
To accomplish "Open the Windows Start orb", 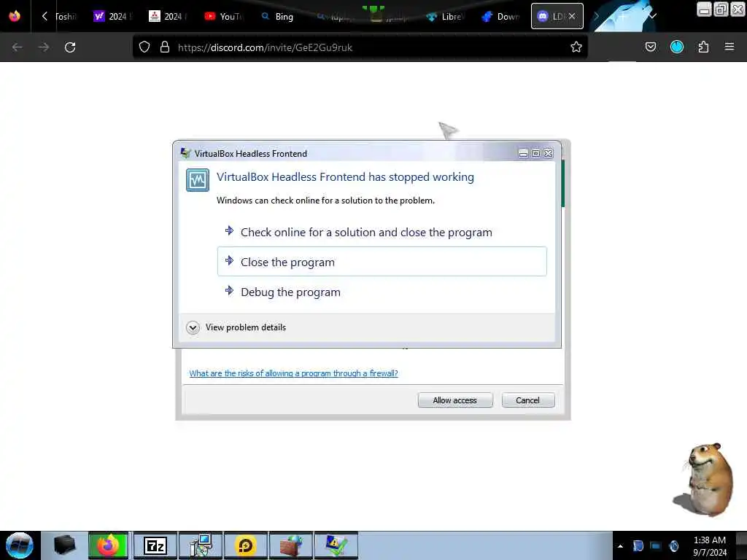I will point(20,545).
